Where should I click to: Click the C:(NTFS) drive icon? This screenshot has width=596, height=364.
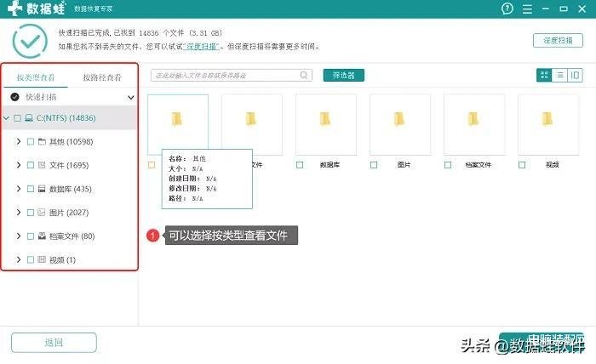[x=28, y=118]
